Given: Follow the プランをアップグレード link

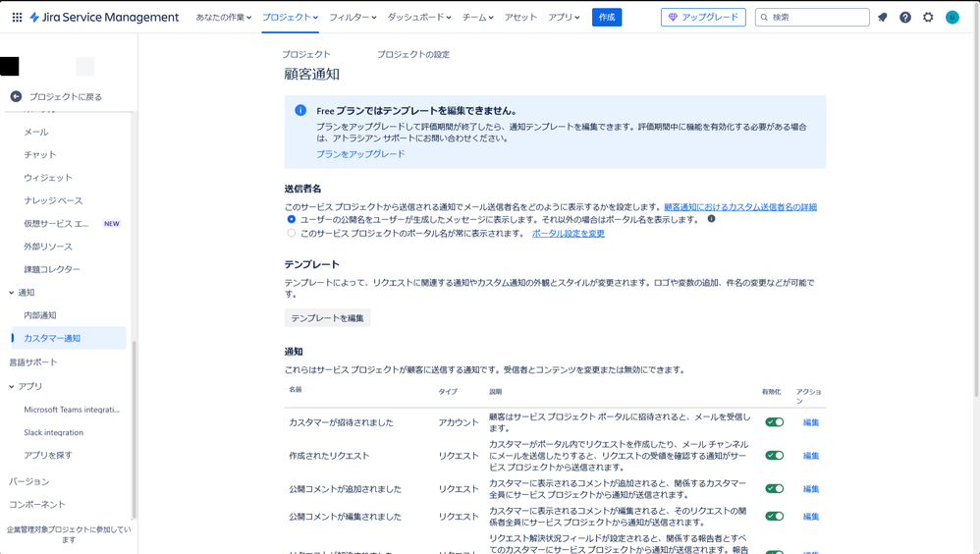Looking at the screenshot, I should [360, 154].
